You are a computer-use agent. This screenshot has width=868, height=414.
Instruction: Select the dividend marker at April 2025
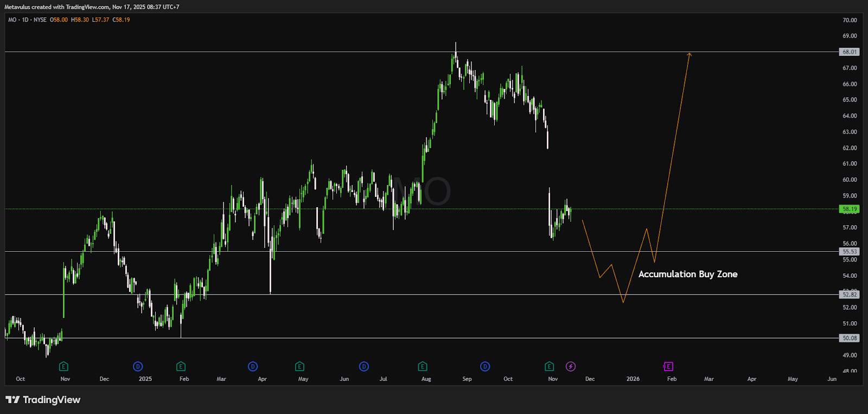253,367
